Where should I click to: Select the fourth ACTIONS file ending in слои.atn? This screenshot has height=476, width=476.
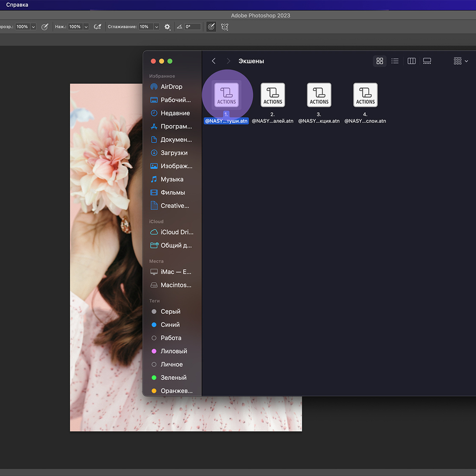pos(365,95)
